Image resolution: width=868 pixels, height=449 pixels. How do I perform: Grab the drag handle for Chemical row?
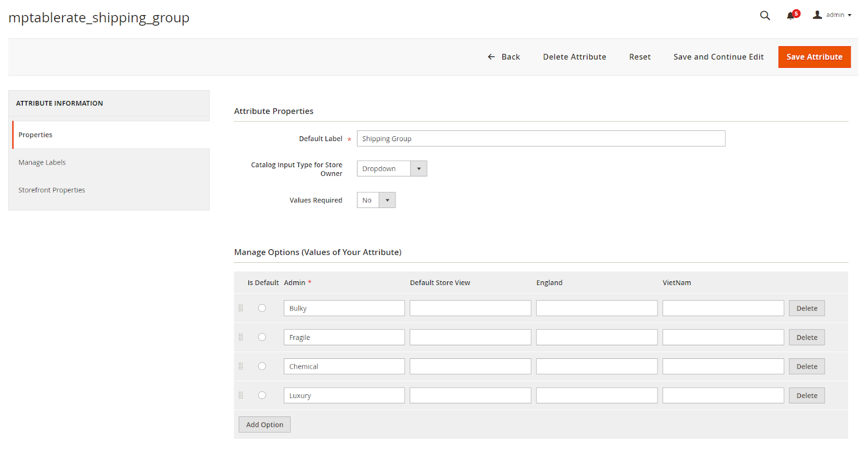241,366
